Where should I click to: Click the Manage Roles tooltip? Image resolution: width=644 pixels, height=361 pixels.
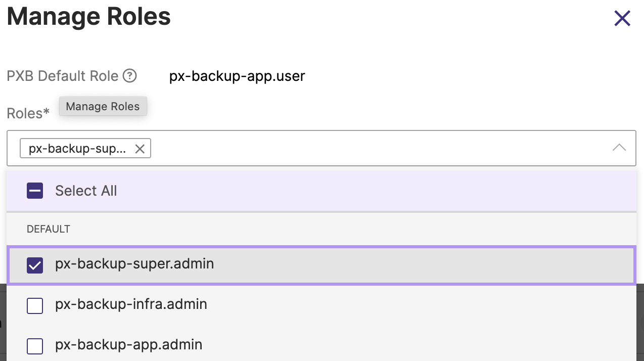[103, 106]
